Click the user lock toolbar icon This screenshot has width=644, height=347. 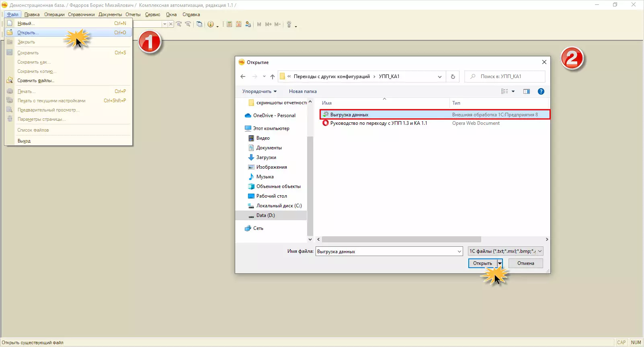[248, 24]
